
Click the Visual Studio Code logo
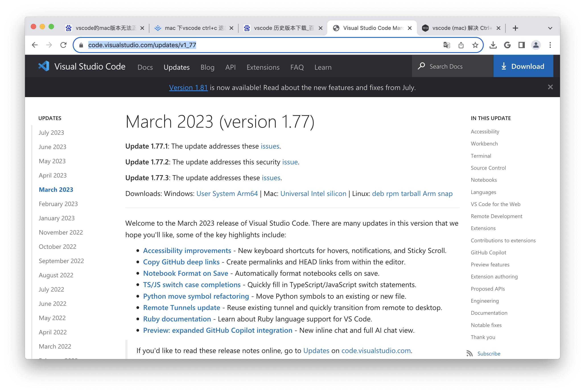44,66
